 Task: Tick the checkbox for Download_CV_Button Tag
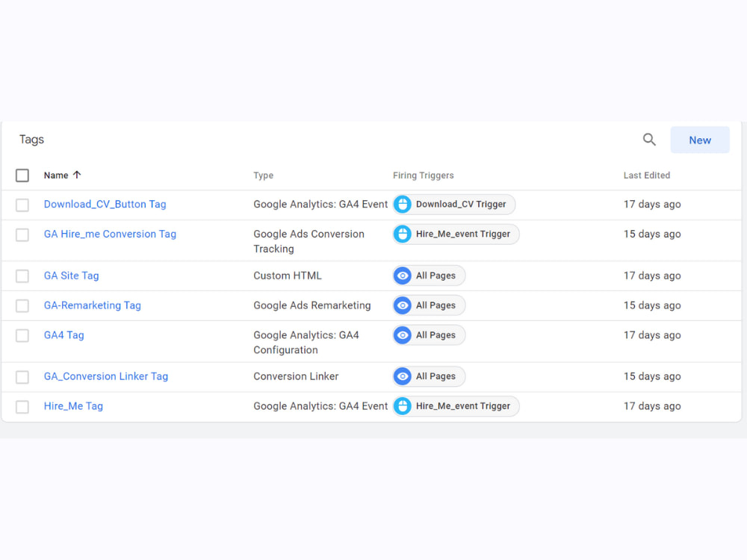[x=22, y=204]
